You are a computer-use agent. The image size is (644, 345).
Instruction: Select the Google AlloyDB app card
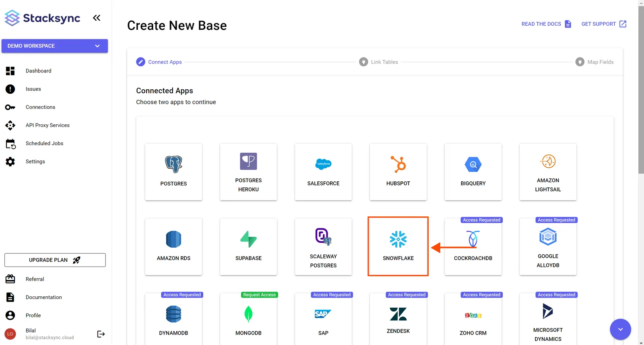tap(548, 247)
